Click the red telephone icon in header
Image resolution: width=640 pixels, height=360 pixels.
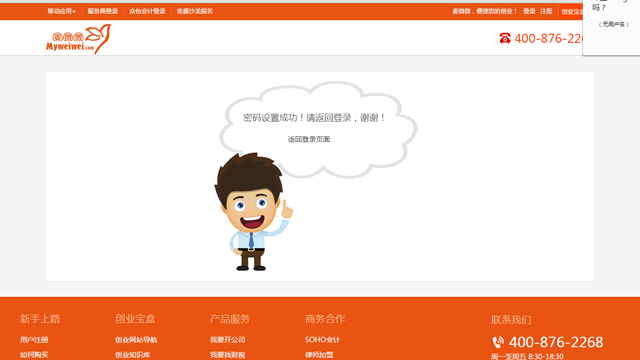point(505,38)
